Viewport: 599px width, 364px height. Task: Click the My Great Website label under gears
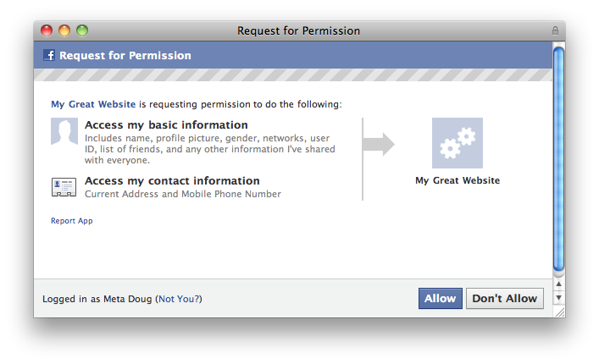[x=458, y=180]
